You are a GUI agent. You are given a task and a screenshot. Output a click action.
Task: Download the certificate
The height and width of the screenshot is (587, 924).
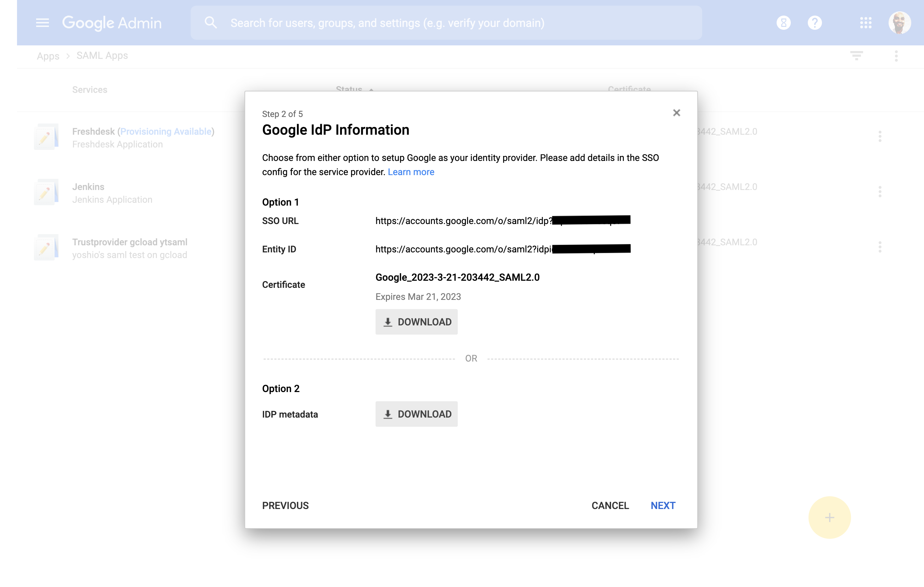coord(416,322)
